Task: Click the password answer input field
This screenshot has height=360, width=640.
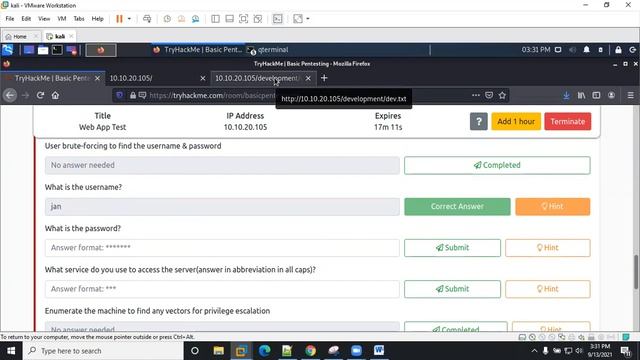Action: 222,248
